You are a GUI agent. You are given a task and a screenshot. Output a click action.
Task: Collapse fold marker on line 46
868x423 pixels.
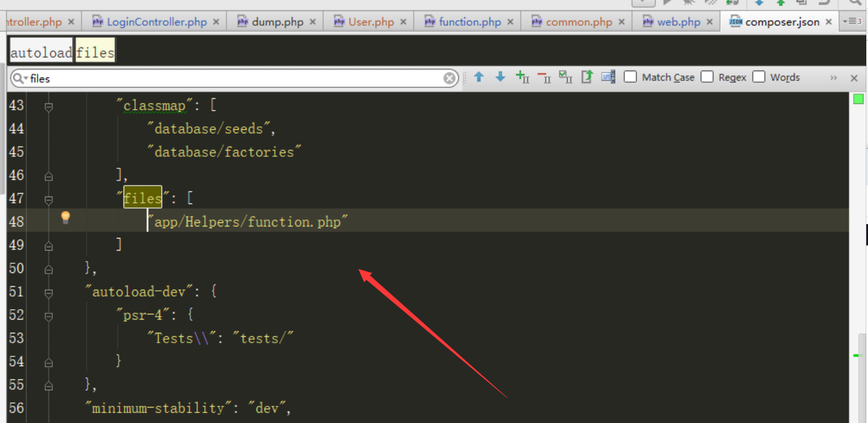click(49, 176)
